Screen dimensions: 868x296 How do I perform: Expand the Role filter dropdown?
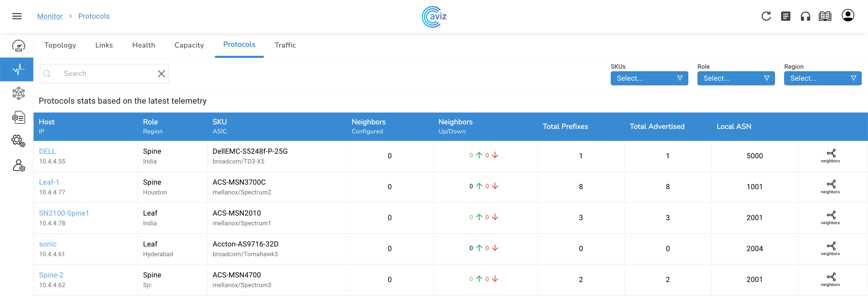coord(736,78)
